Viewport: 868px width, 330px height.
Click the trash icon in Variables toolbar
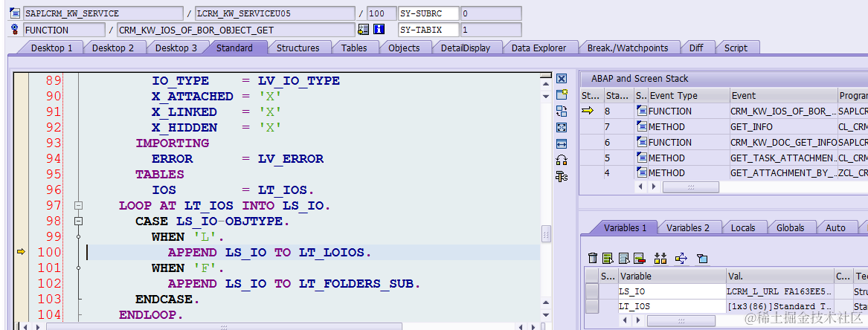point(593,258)
